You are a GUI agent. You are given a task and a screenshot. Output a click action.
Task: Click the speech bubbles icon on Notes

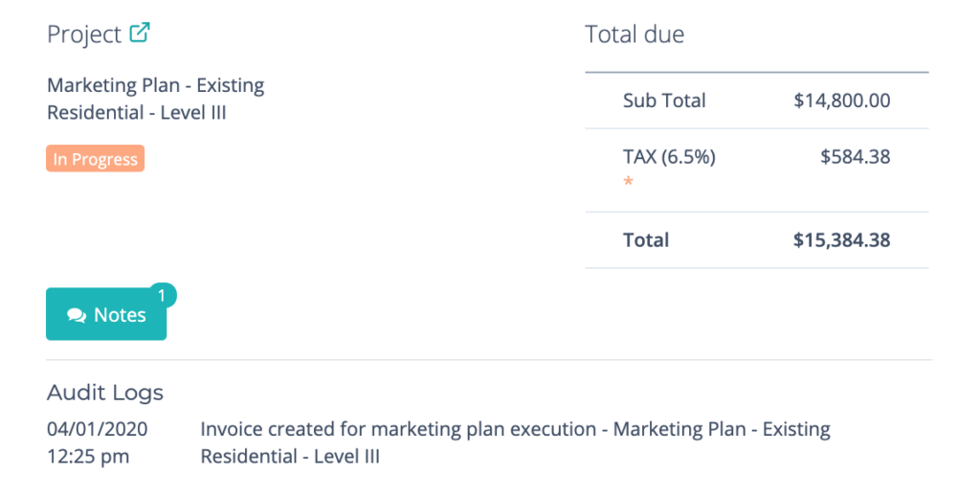(77, 315)
